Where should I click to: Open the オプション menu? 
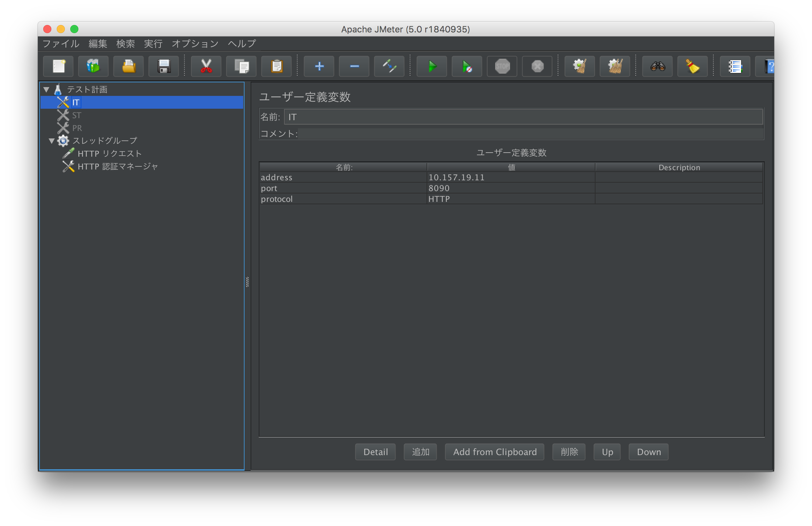[195, 44]
